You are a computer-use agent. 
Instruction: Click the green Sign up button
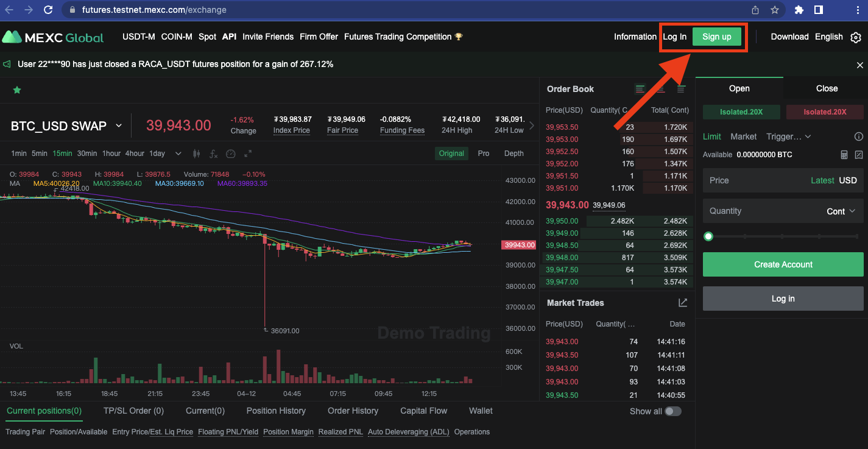tap(717, 37)
